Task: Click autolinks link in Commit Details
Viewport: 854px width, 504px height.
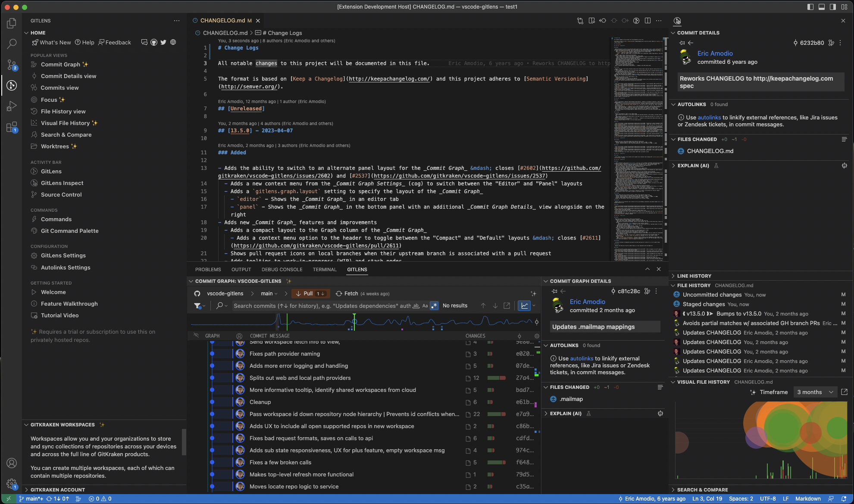Action: tap(709, 117)
